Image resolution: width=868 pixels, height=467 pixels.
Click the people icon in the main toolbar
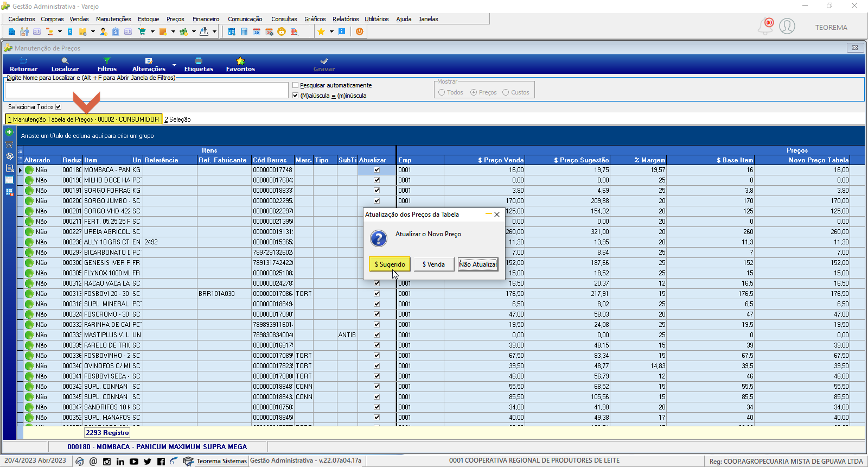24,31
